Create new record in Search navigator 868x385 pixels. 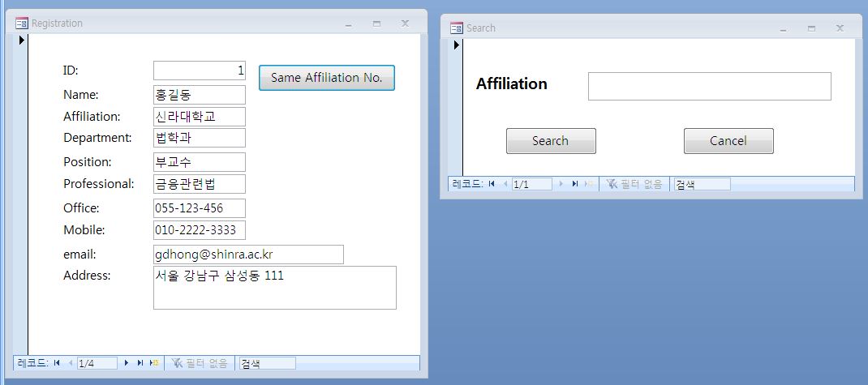click(589, 184)
